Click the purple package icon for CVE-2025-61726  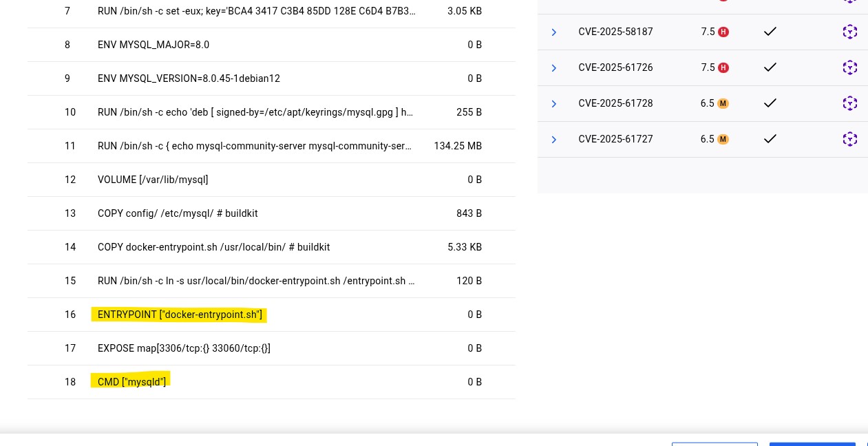click(x=849, y=67)
